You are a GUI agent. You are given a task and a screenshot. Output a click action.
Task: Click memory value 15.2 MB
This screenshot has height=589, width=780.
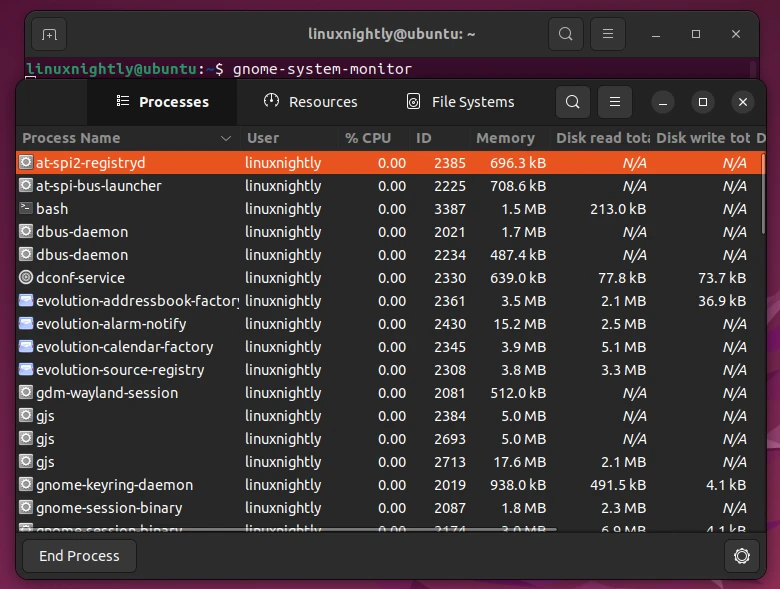click(519, 324)
